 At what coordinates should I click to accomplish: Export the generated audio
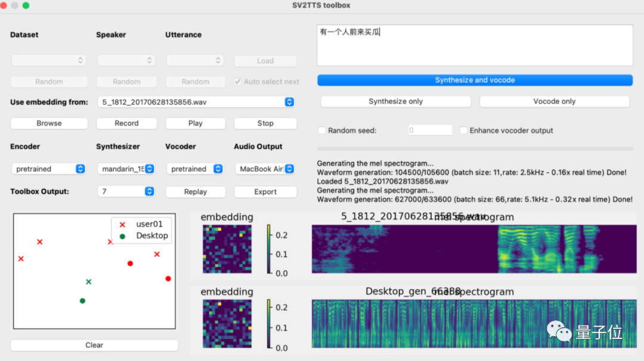pyautogui.click(x=265, y=192)
